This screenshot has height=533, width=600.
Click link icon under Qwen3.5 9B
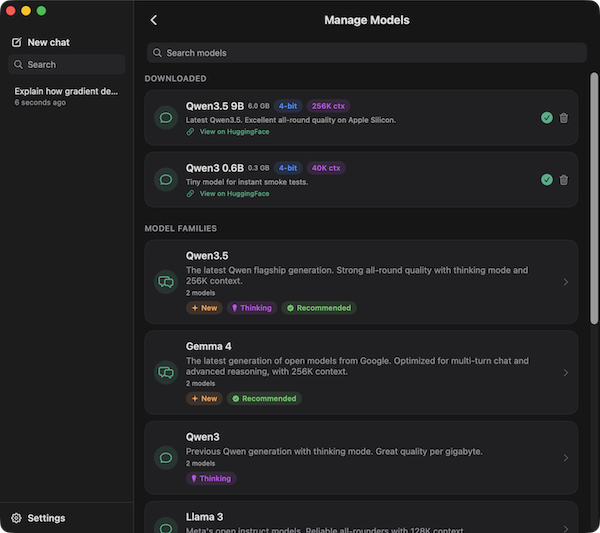(190, 132)
